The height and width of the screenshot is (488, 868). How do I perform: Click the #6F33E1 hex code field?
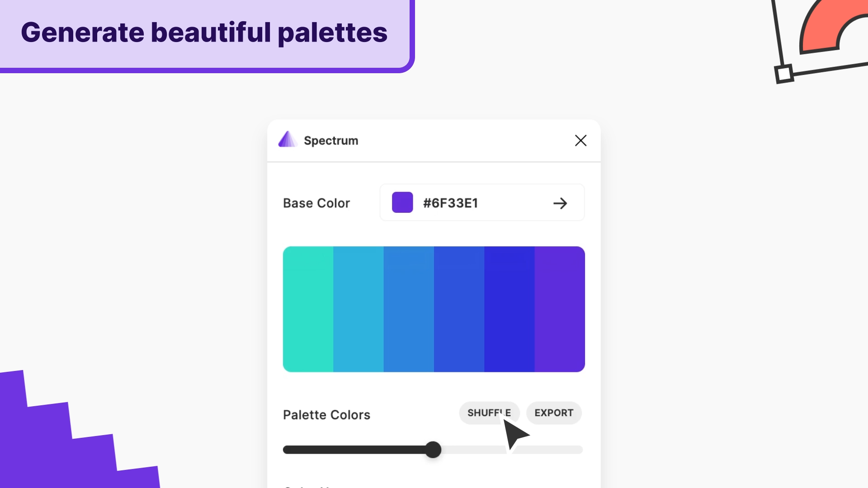click(450, 203)
